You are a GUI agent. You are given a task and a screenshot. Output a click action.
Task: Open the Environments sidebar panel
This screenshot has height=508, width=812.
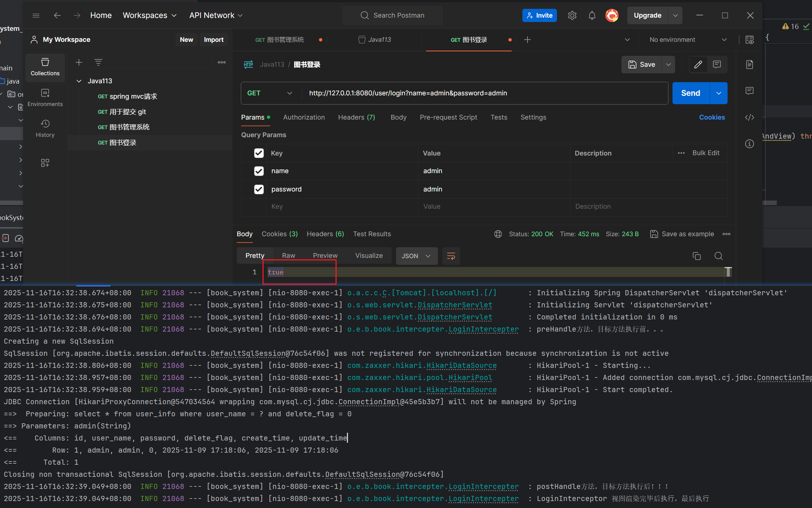point(45,98)
